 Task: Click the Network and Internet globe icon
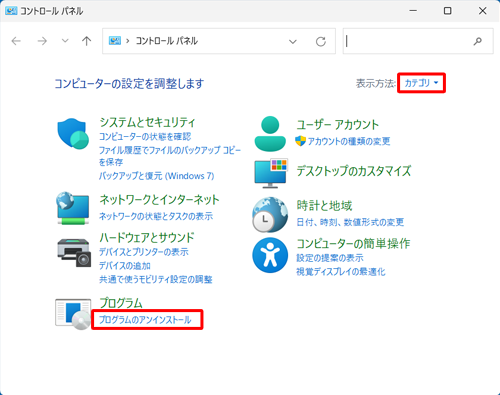tap(73, 208)
